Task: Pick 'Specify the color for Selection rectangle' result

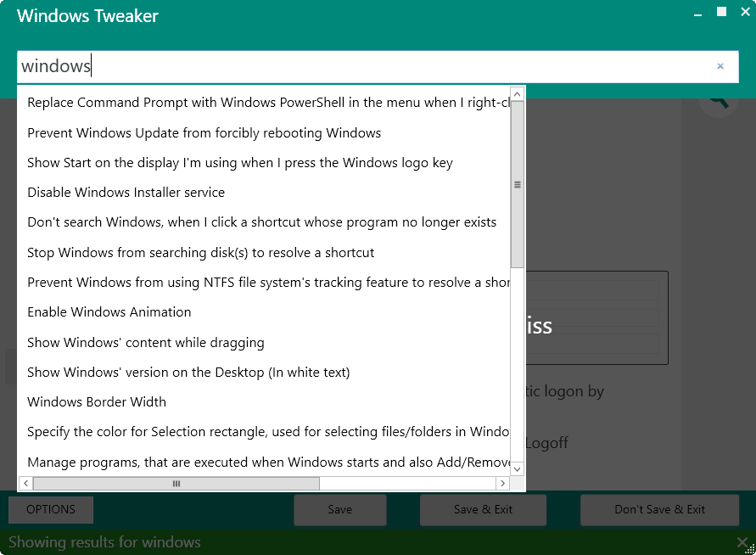Action: (x=264, y=432)
